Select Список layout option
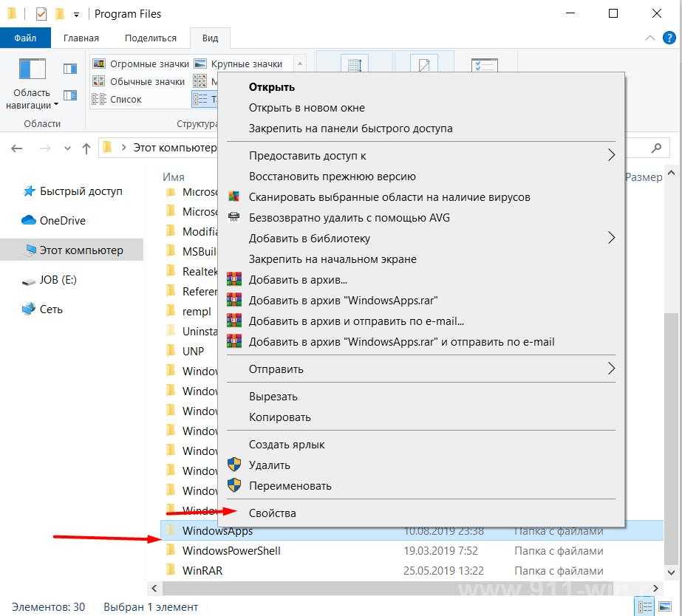This screenshot has width=682, height=616. pyautogui.click(x=117, y=99)
